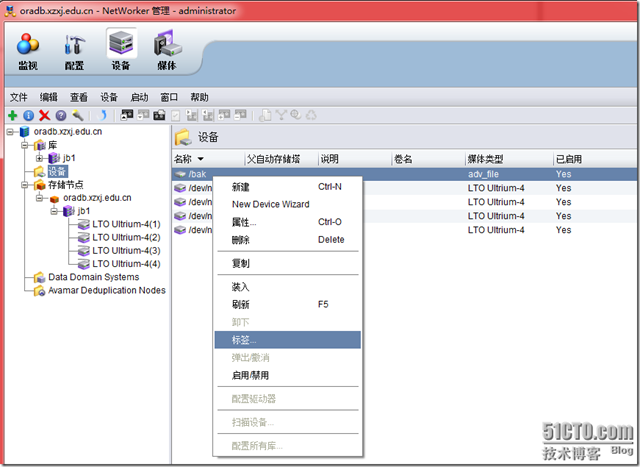Viewport: 640px width, 467px height.
Task: Open the 编辑 menu
Action: (49, 97)
